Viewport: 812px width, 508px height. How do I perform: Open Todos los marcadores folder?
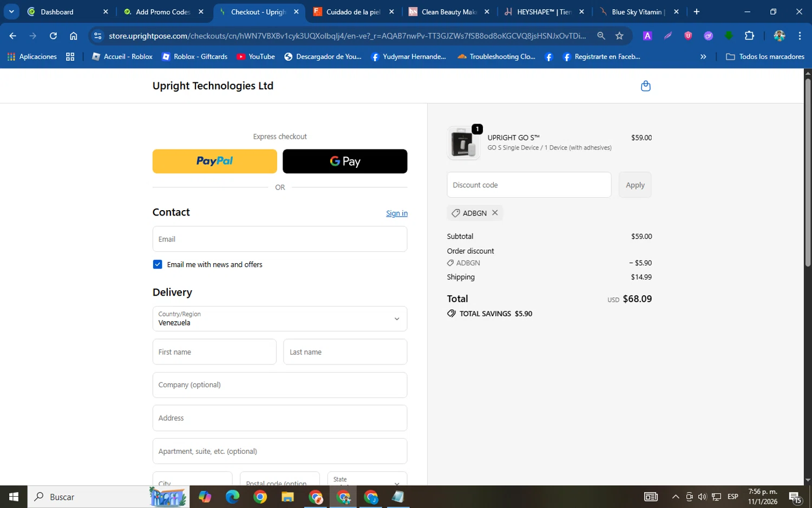[x=765, y=56]
